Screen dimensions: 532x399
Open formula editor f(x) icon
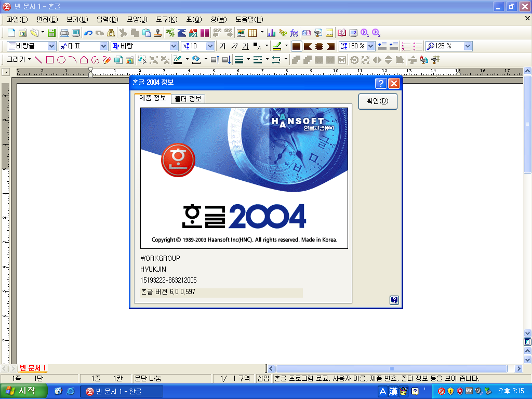click(294, 33)
